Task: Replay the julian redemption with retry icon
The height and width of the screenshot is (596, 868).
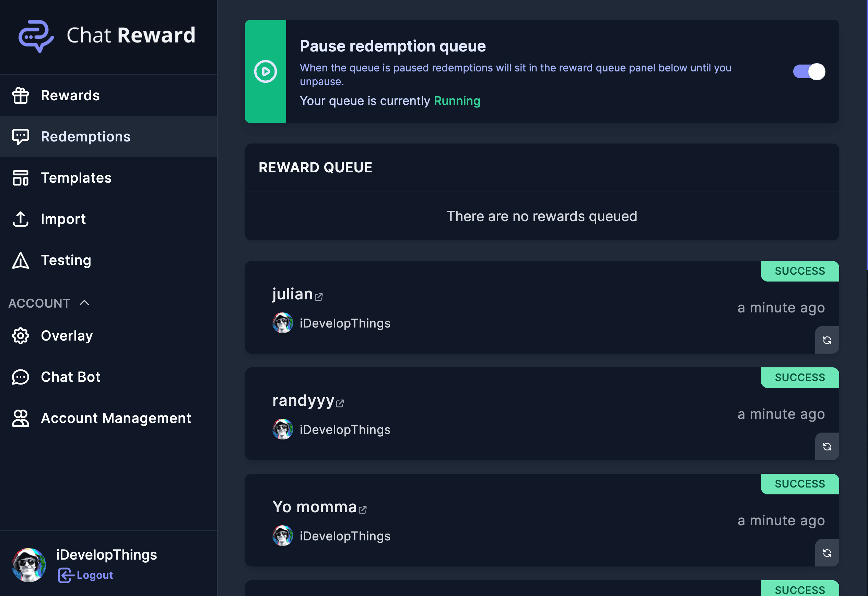Action: 826,340
